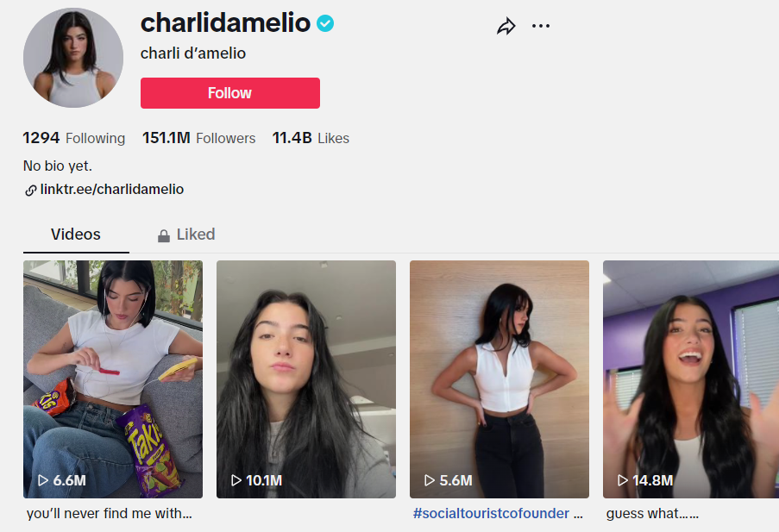Click the share arrow icon
Viewport: 779px width, 532px height.
506,26
